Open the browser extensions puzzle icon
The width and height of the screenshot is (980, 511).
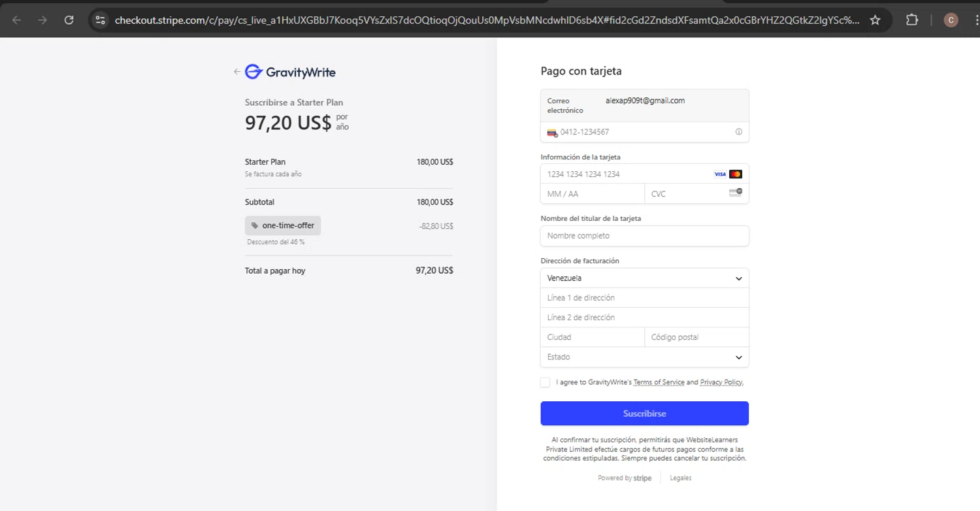tap(912, 20)
